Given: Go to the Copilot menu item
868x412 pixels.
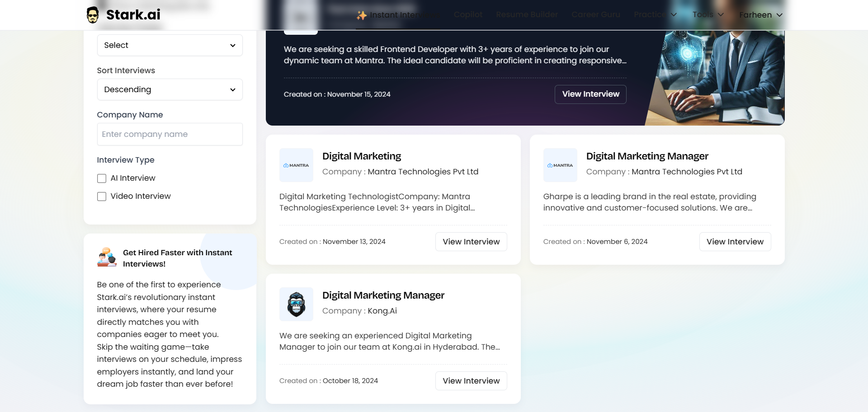Looking at the screenshot, I should pos(468,15).
